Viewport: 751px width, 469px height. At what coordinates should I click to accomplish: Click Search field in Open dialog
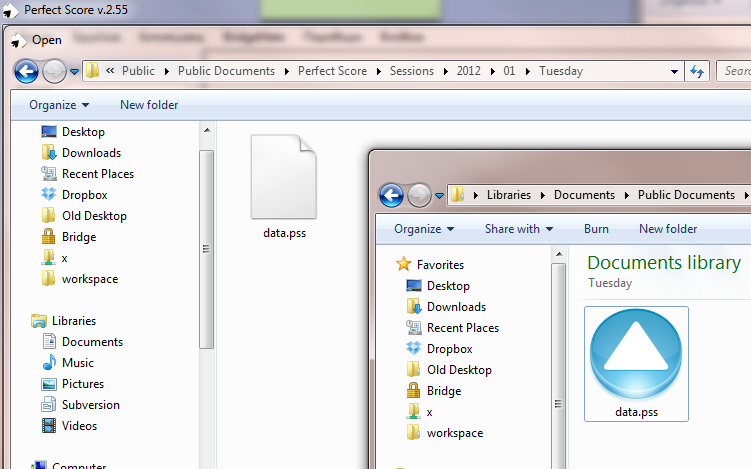click(733, 71)
